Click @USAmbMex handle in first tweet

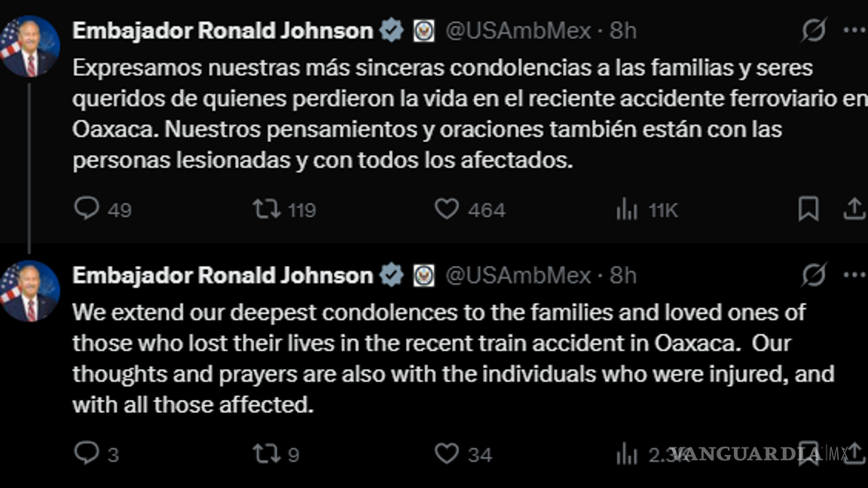[518, 31]
